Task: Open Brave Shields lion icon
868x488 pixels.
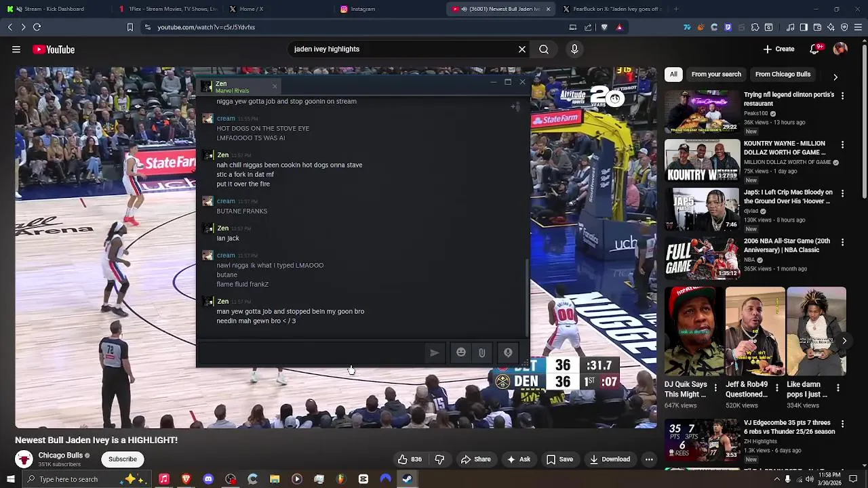Action: (604, 27)
